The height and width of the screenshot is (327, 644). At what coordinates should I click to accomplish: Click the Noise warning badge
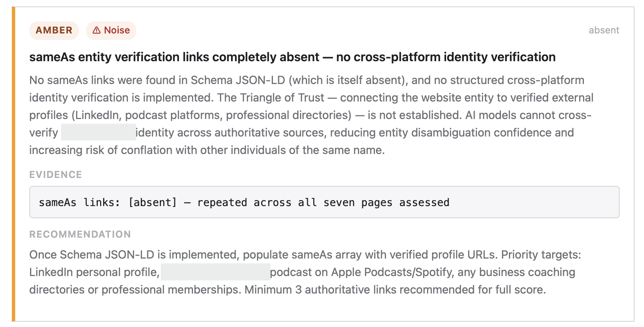tap(111, 30)
